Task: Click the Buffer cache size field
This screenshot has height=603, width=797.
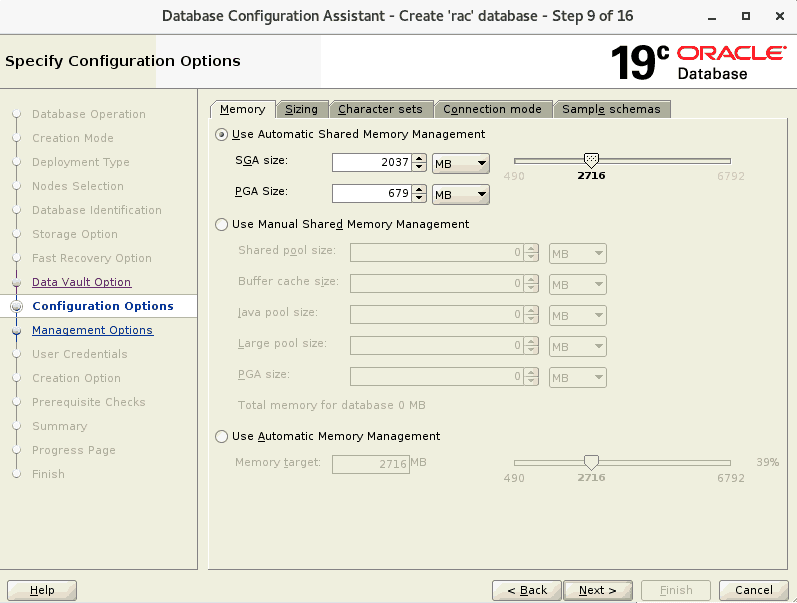Action: 437,284
